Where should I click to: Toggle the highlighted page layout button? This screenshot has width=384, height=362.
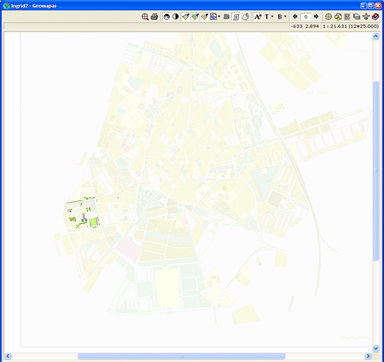(236, 17)
